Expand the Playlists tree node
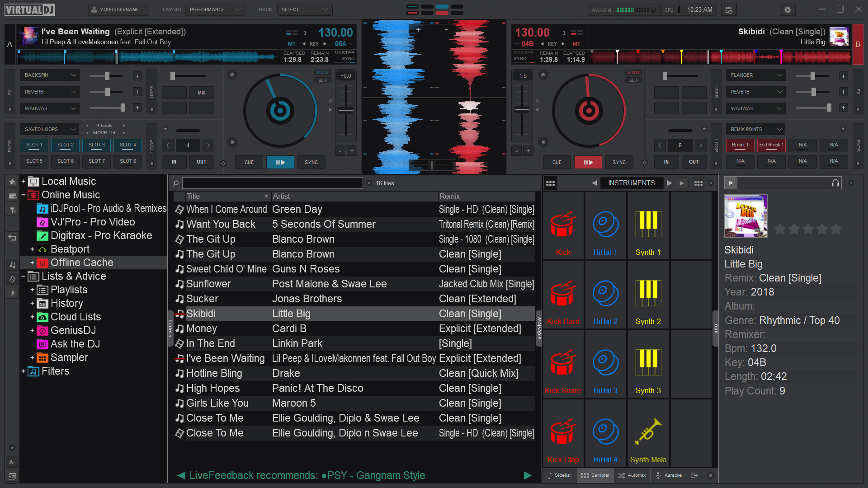 (x=32, y=290)
